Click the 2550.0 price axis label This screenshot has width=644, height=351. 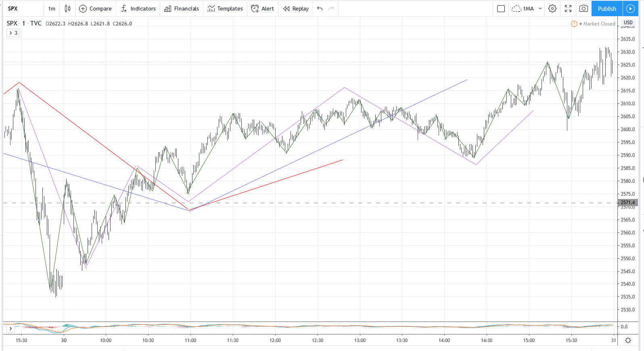click(628, 259)
